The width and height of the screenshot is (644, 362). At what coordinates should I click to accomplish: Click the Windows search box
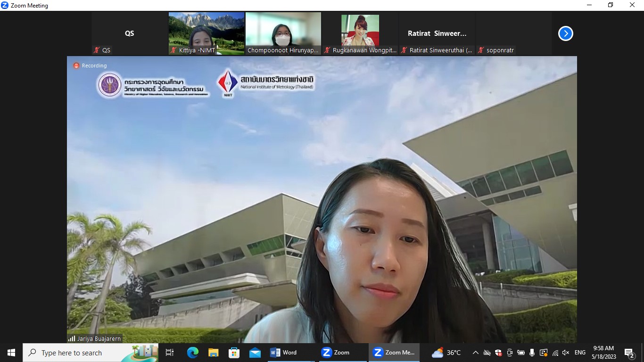pos(90,353)
